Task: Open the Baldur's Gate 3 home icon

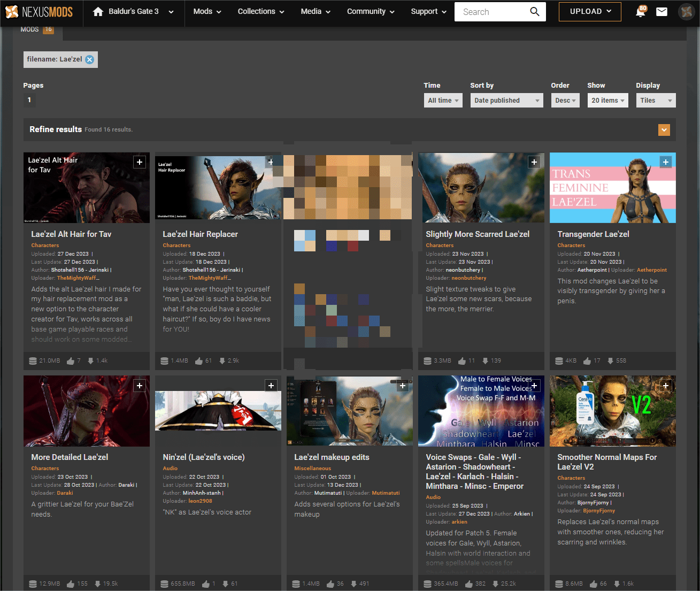Action: 98,11
